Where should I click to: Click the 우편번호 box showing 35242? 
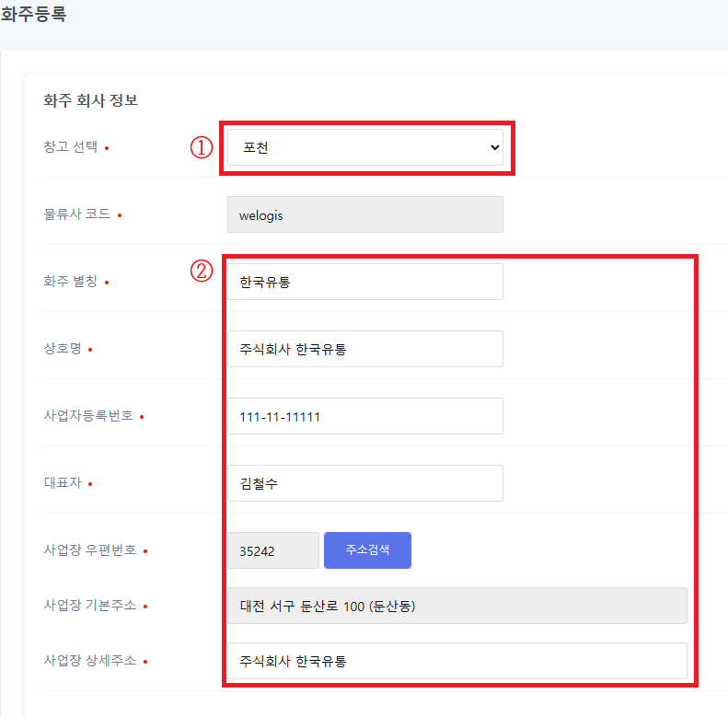pyautogui.click(x=272, y=551)
